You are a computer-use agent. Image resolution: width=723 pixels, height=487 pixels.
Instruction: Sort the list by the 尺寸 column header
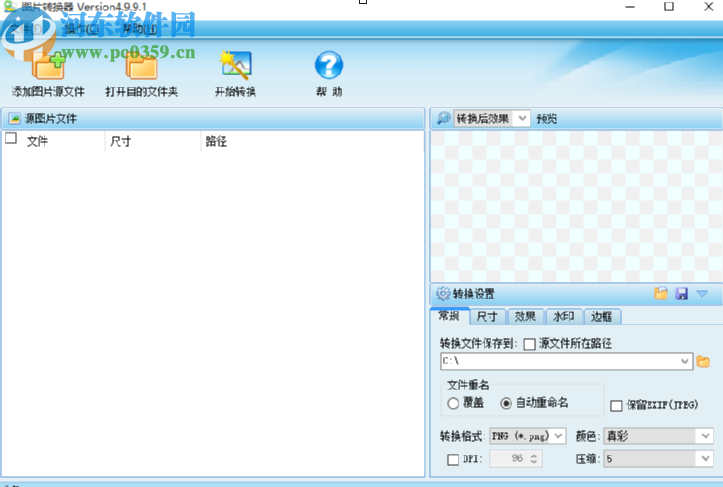120,141
